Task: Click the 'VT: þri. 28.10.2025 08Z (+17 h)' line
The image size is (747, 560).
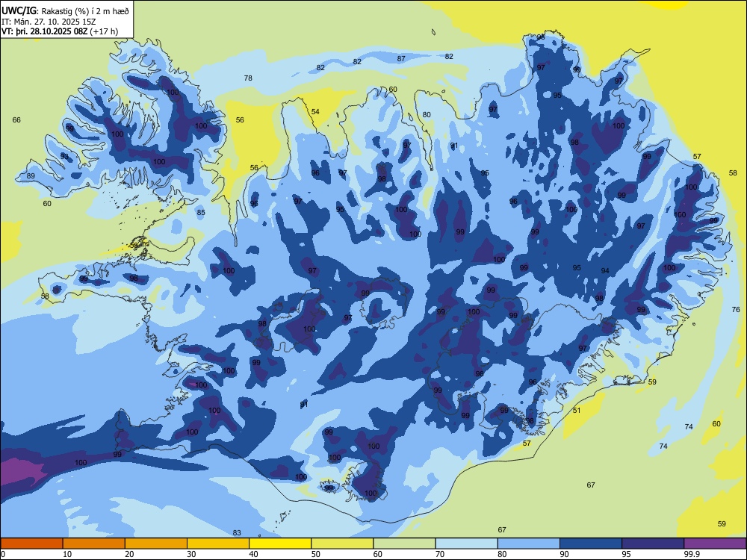Action: pyautogui.click(x=60, y=31)
